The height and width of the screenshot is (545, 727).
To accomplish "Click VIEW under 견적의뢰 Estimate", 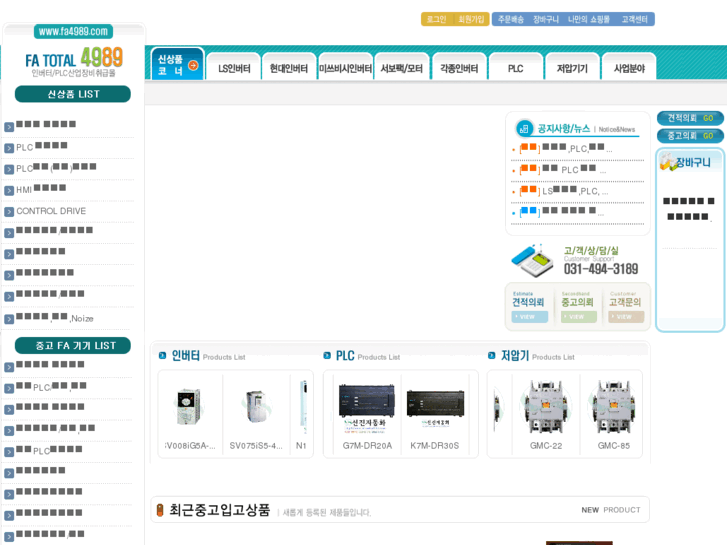I will point(529,317).
